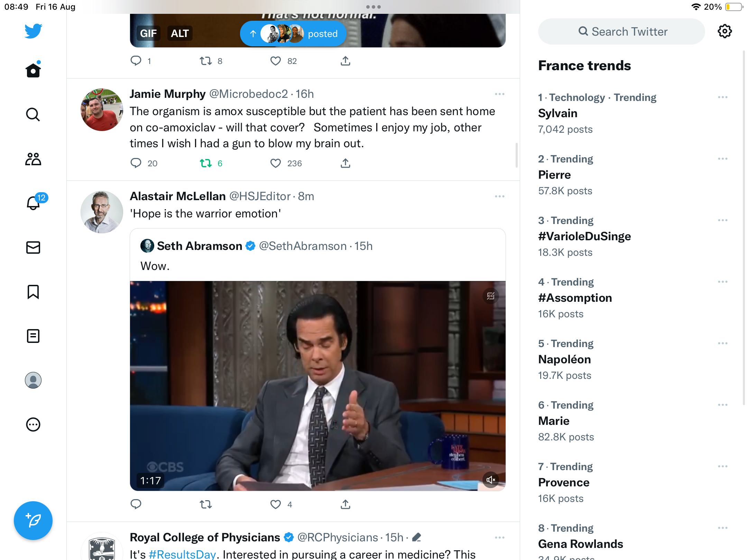This screenshot has height=560, width=747.
Task: Reply to Alastair McLellan's tweet
Action: (x=136, y=504)
